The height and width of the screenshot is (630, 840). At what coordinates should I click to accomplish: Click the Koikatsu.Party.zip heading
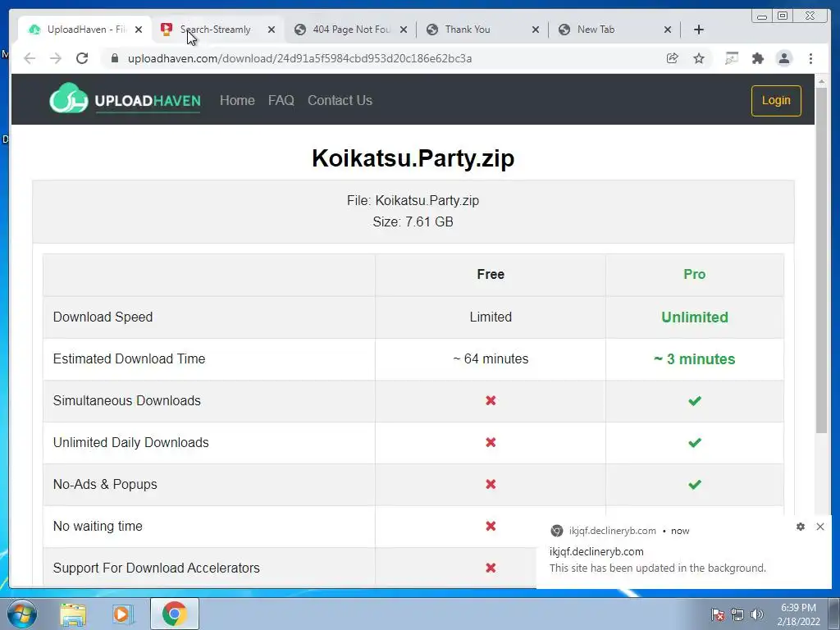point(413,158)
